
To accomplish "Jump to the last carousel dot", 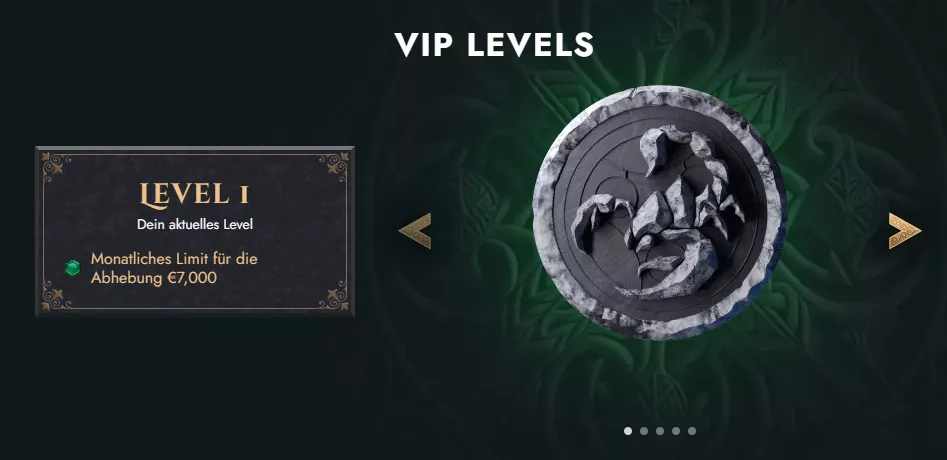I will pyautogui.click(x=692, y=431).
